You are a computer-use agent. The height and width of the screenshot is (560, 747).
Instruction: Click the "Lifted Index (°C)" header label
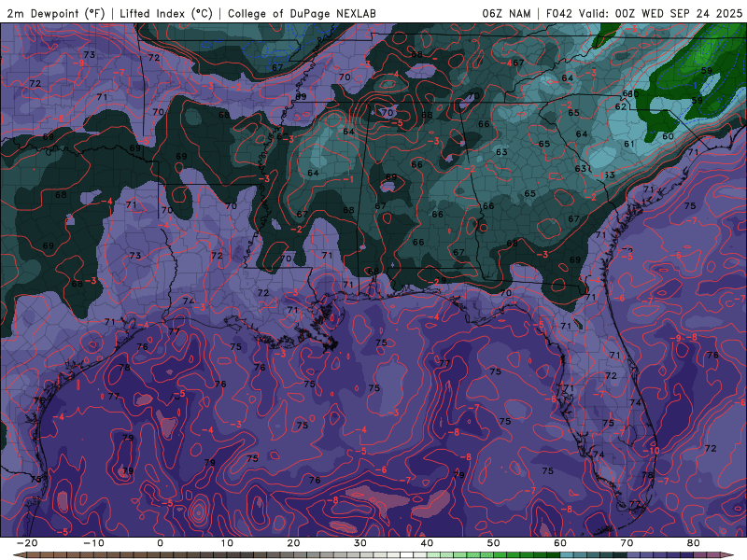[x=166, y=13]
